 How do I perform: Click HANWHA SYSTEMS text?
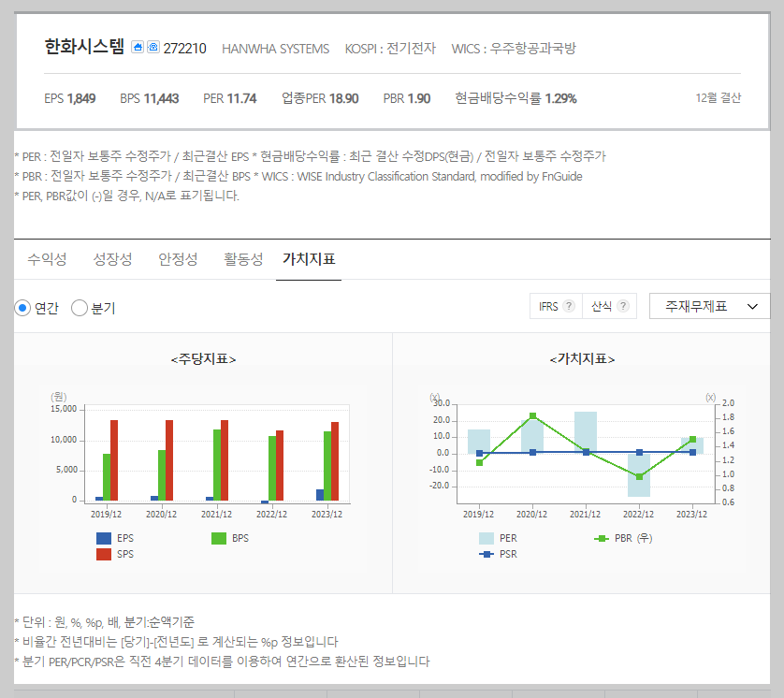click(275, 49)
